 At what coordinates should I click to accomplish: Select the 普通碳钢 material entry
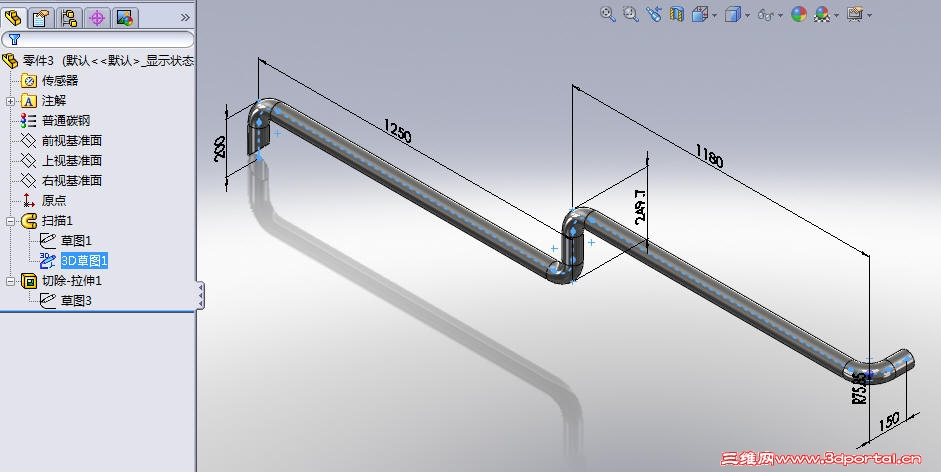65,121
